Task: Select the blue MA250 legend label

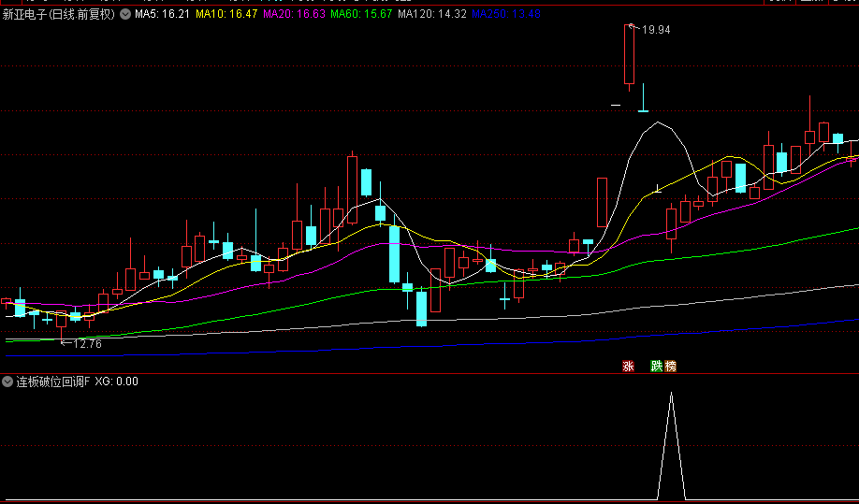Action: pos(505,15)
